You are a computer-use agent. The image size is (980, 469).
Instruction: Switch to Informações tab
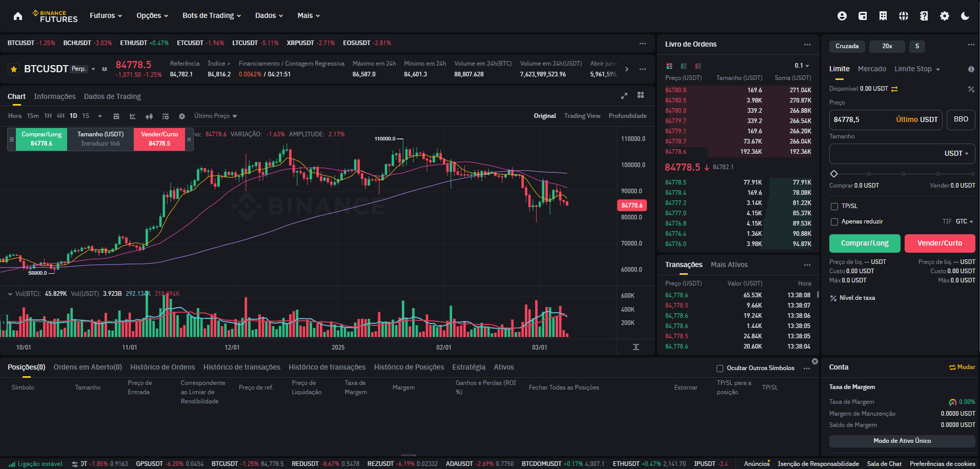[55, 96]
